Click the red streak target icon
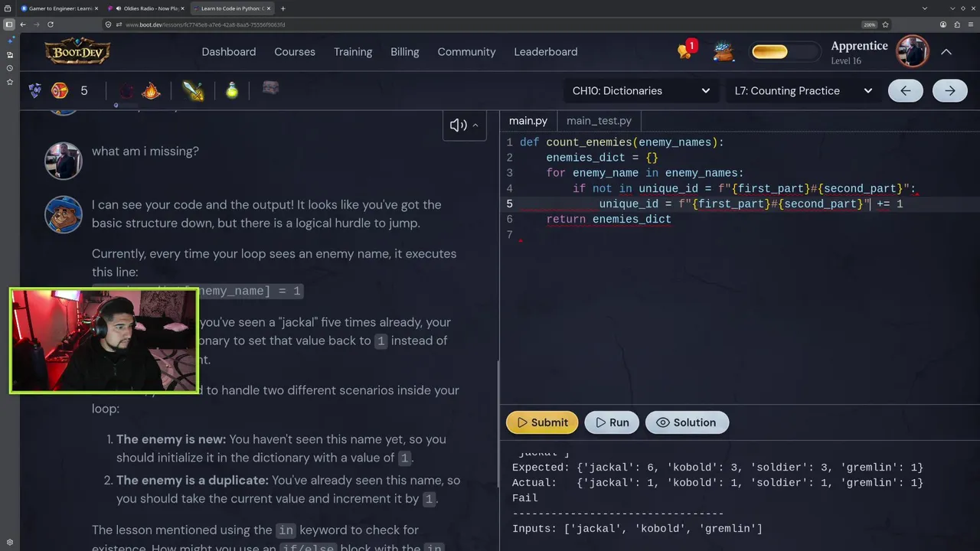980x551 pixels. tap(60, 91)
